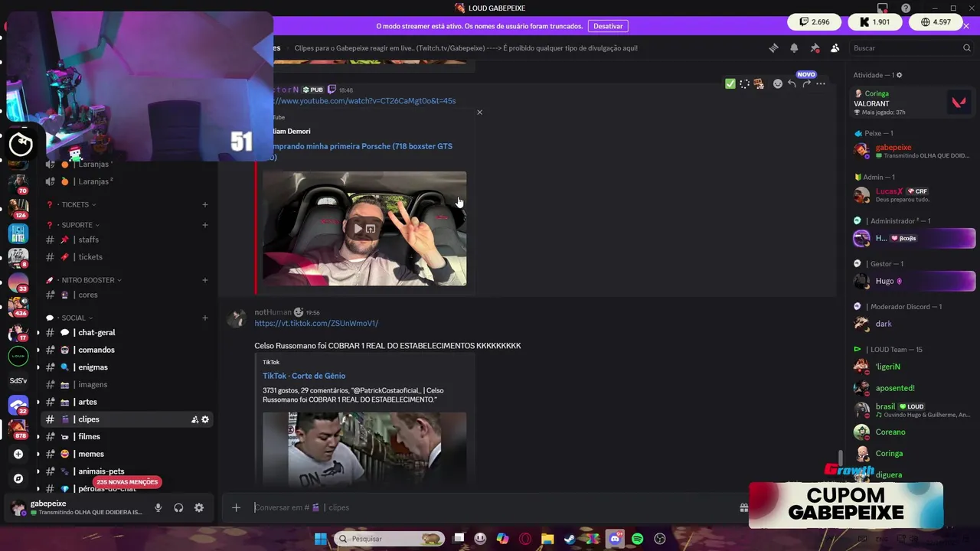The height and width of the screenshot is (551, 980).
Task: Add a server plus button
Action: point(18,454)
